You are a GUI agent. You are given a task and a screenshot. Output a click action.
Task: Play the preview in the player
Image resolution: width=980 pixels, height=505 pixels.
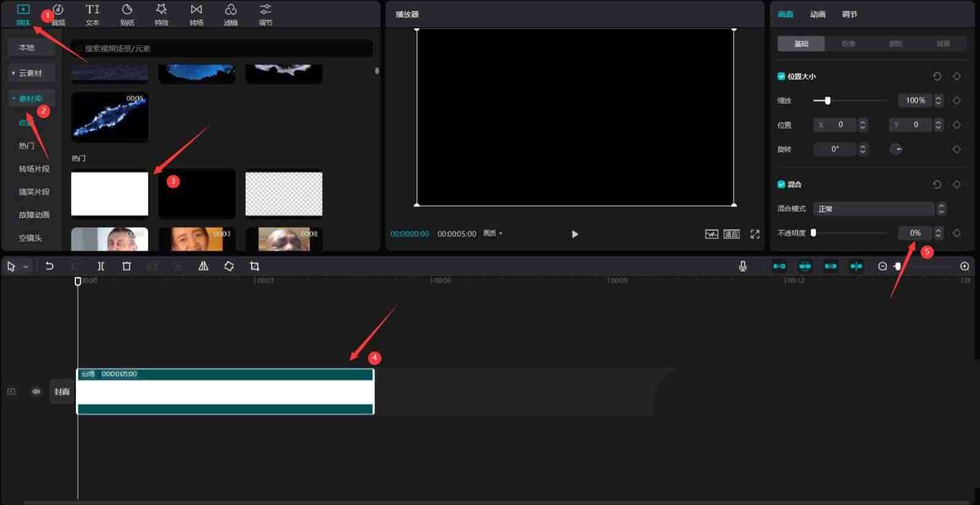[x=575, y=234]
